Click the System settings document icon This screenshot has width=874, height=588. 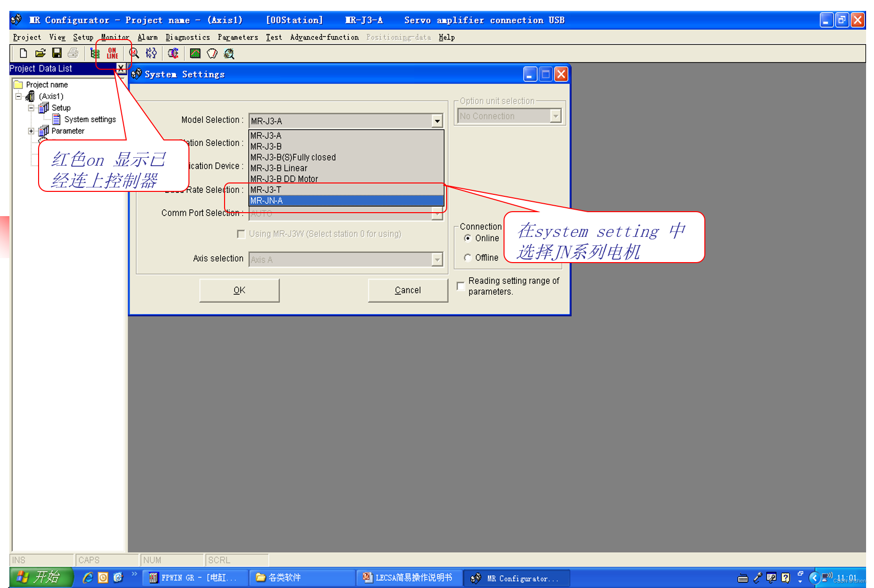click(x=56, y=119)
